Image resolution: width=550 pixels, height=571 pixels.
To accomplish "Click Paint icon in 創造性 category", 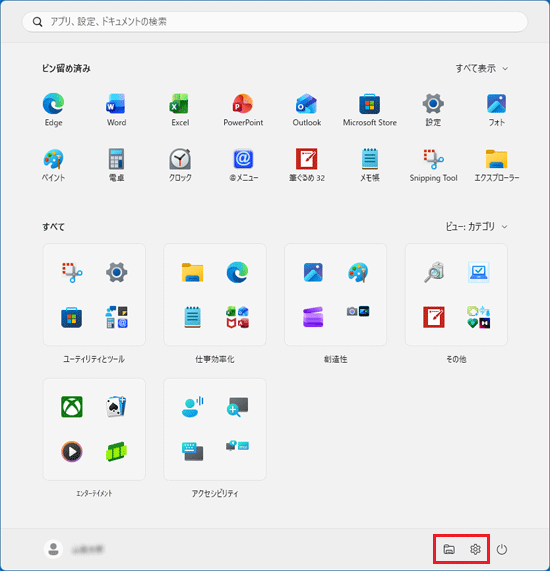I will tap(358, 272).
